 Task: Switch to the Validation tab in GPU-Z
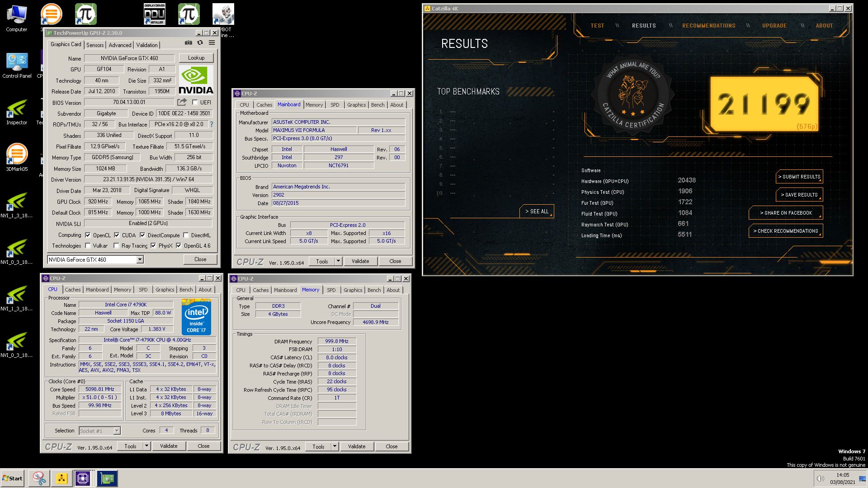(x=147, y=45)
